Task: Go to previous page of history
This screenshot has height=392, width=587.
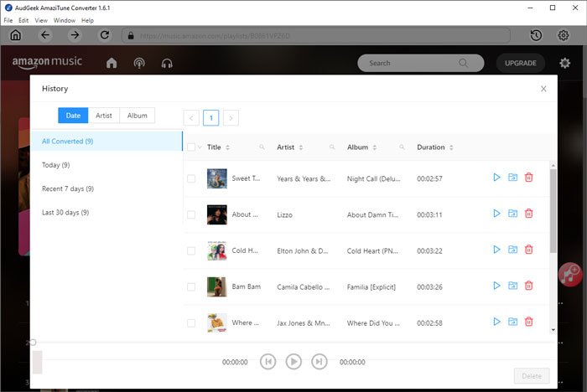Action: [191, 118]
